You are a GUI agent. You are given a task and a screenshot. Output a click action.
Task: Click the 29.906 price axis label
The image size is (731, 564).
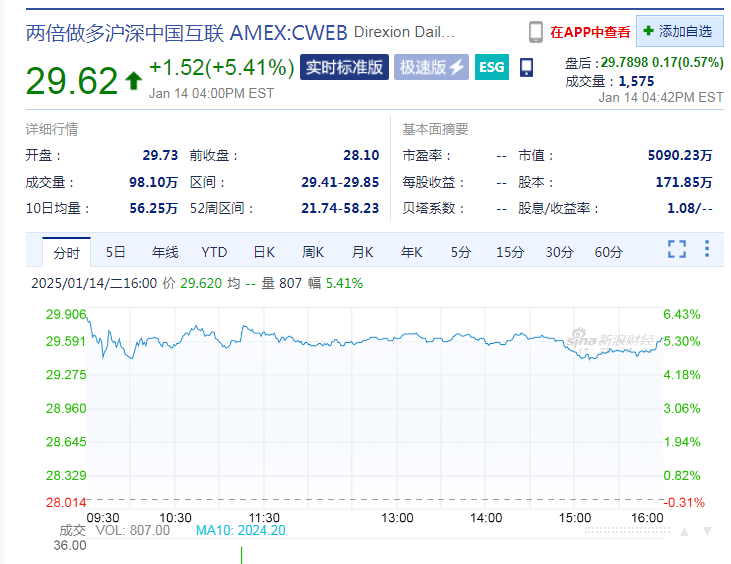point(66,315)
